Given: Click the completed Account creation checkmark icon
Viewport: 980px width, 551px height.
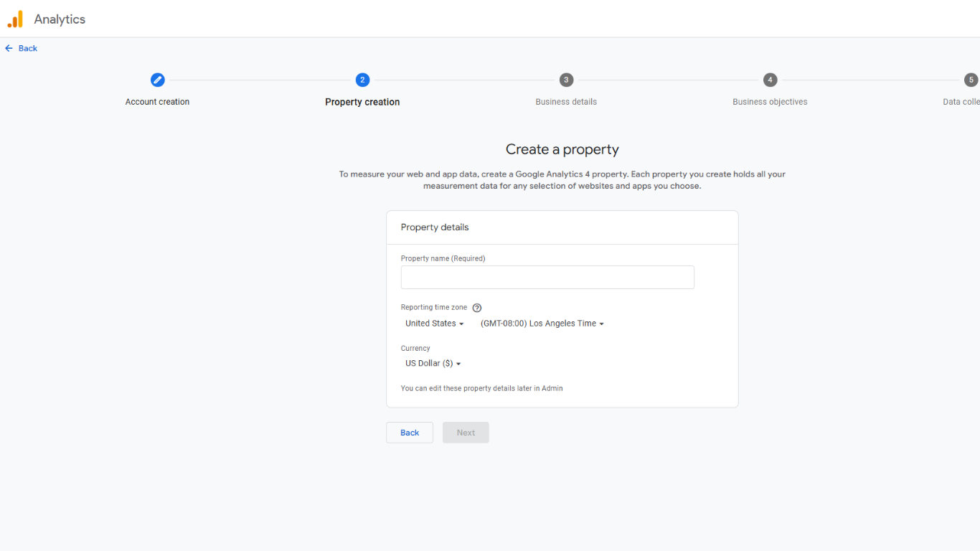Looking at the screenshot, I should (157, 80).
